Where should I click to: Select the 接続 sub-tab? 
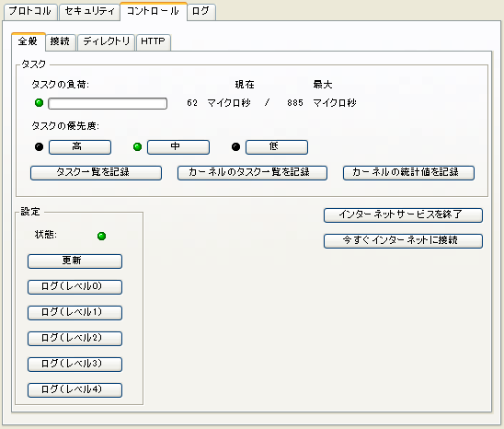(x=60, y=41)
